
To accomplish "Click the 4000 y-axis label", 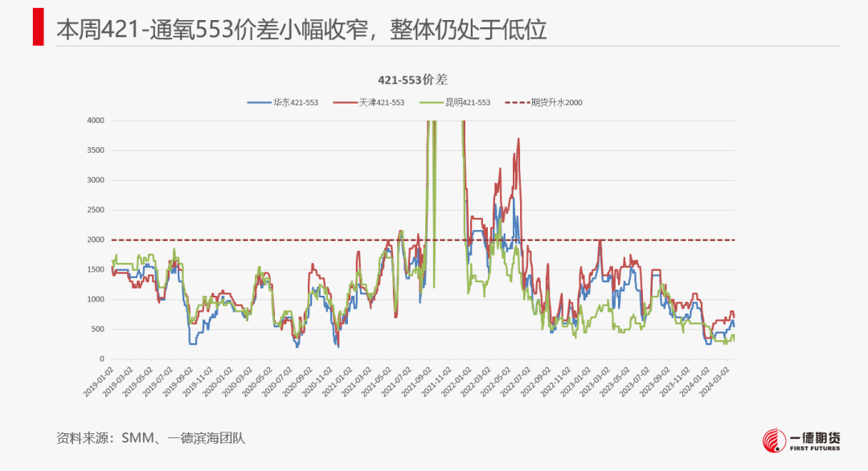I will coord(96,120).
